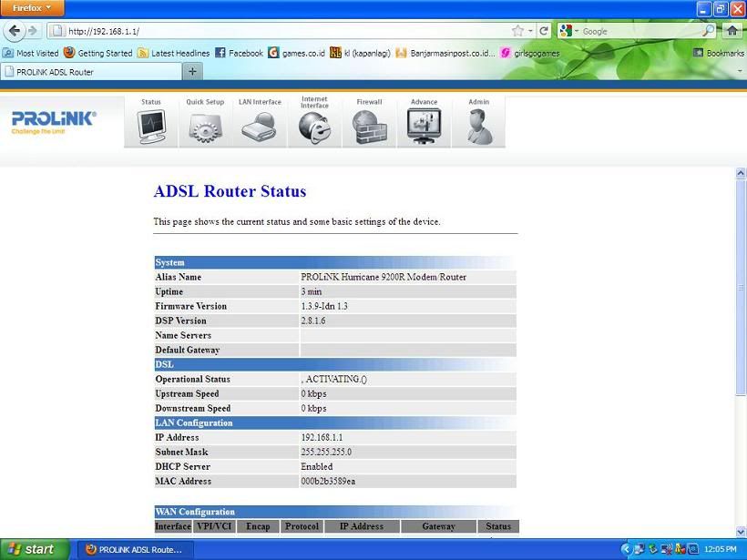Click the LAN IP Address value 192.168.1.1
The height and width of the screenshot is (560, 747).
click(322, 437)
